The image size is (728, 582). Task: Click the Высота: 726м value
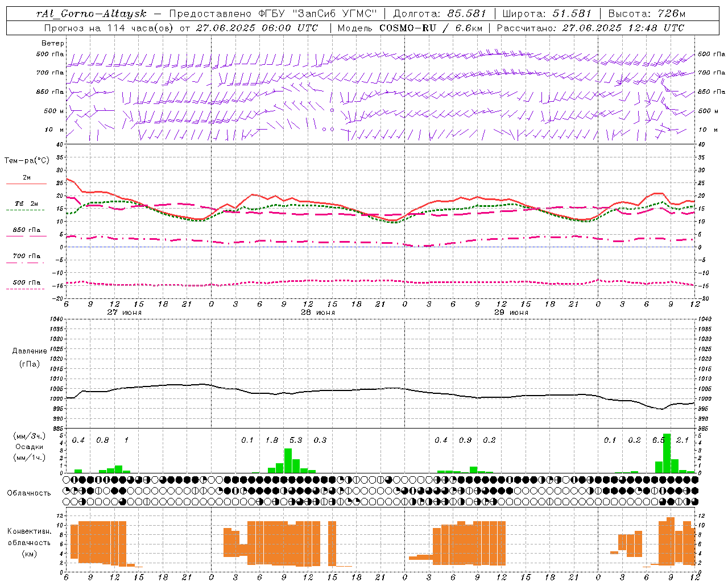[647, 14]
